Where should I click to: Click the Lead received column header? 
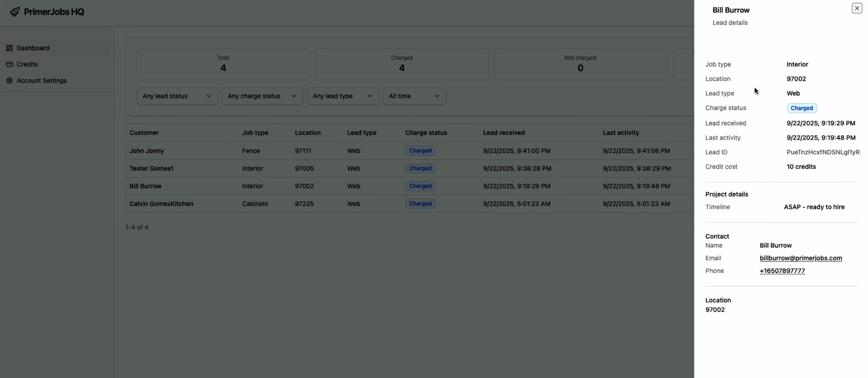click(503, 133)
